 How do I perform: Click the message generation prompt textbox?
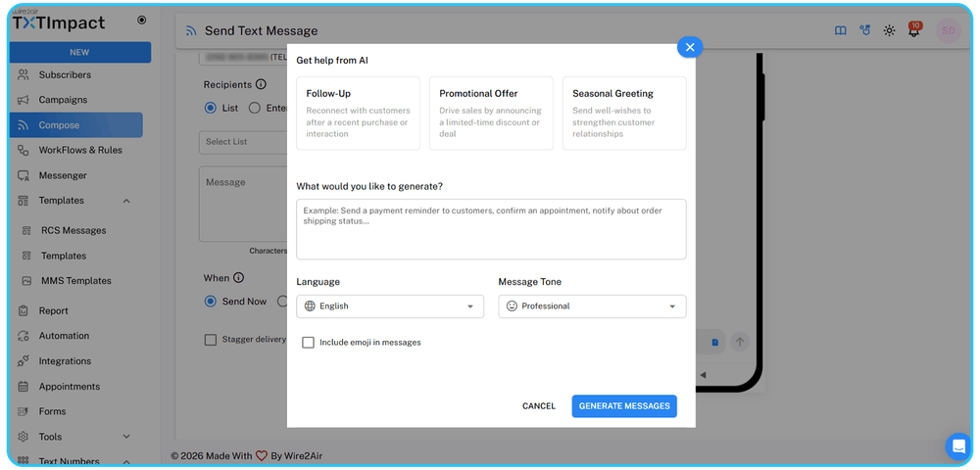click(x=491, y=229)
